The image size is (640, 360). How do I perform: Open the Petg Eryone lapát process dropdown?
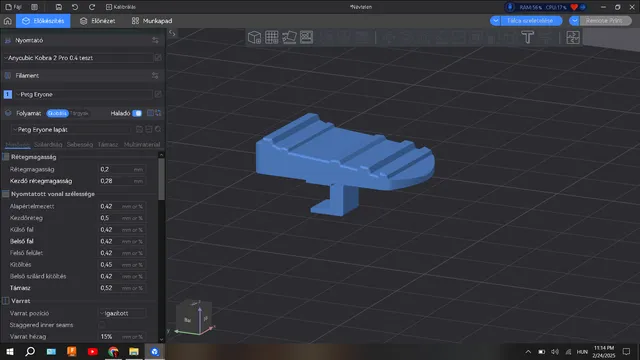click(71, 129)
